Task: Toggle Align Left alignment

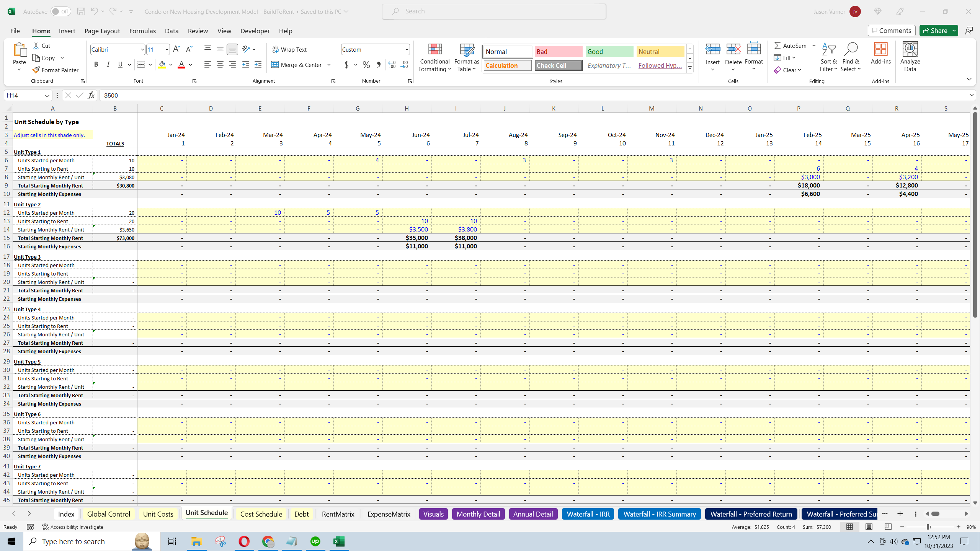Action: [207, 65]
